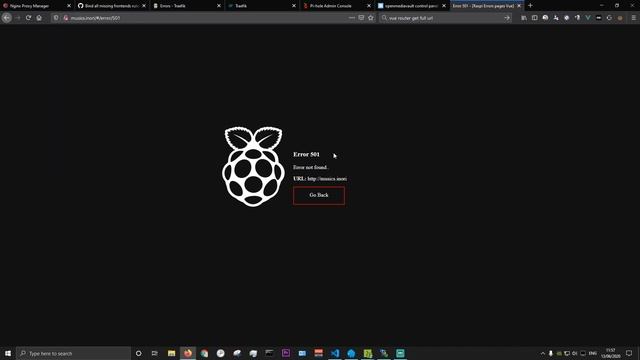
Task: Open Cortana circle on taskbar
Action: 138,353
